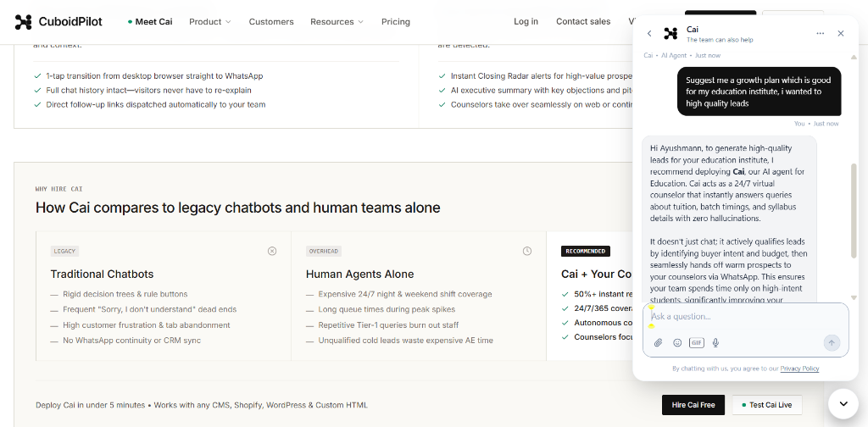Expand the Resources dropdown menu
This screenshot has width=868, height=427.
click(337, 21)
